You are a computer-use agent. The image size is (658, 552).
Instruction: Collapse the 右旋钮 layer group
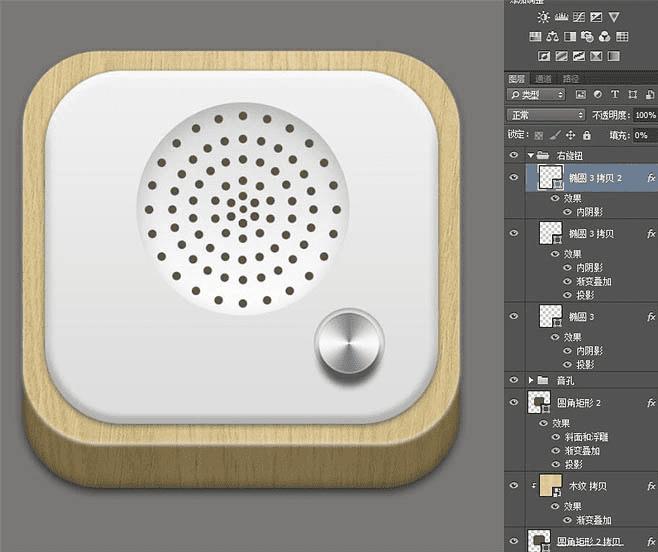click(x=531, y=155)
